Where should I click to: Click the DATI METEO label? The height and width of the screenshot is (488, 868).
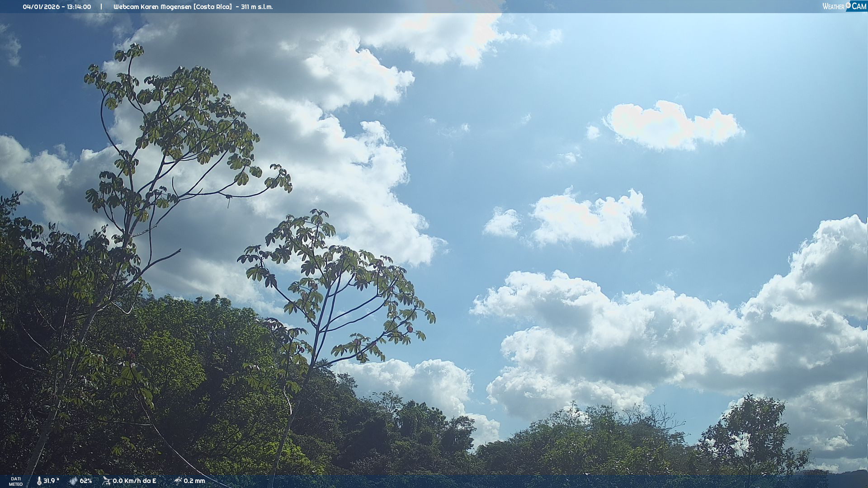tap(16, 481)
